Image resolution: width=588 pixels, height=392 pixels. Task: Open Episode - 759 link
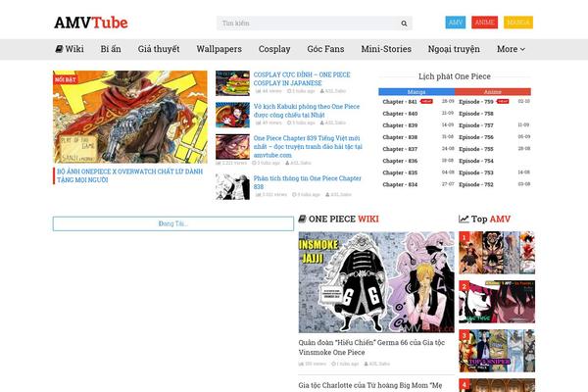tap(476, 102)
